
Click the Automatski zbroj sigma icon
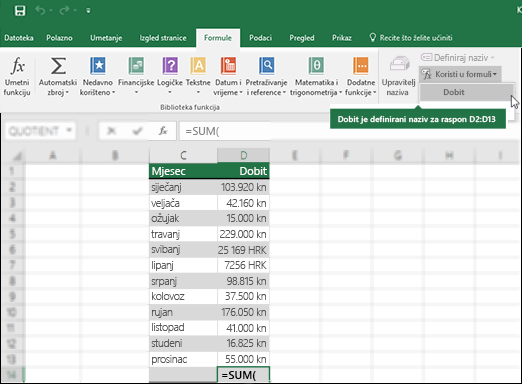point(58,66)
